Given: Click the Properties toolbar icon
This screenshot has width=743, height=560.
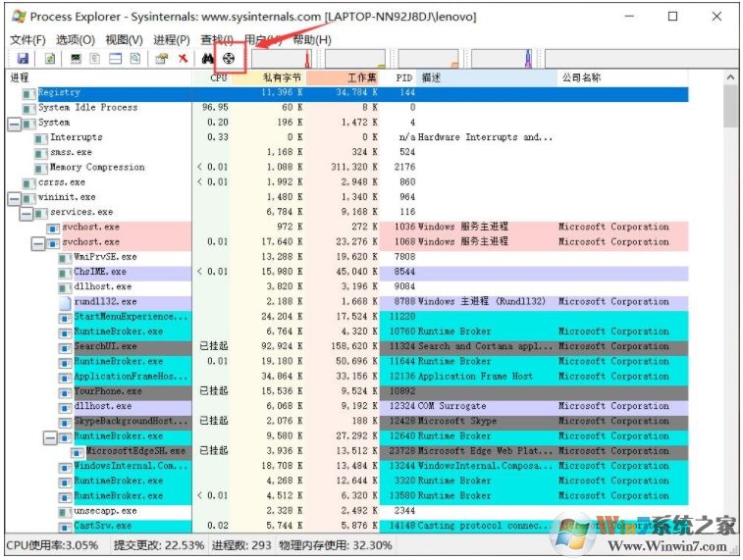Looking at the screenshot, I should [x=162, y=59].
